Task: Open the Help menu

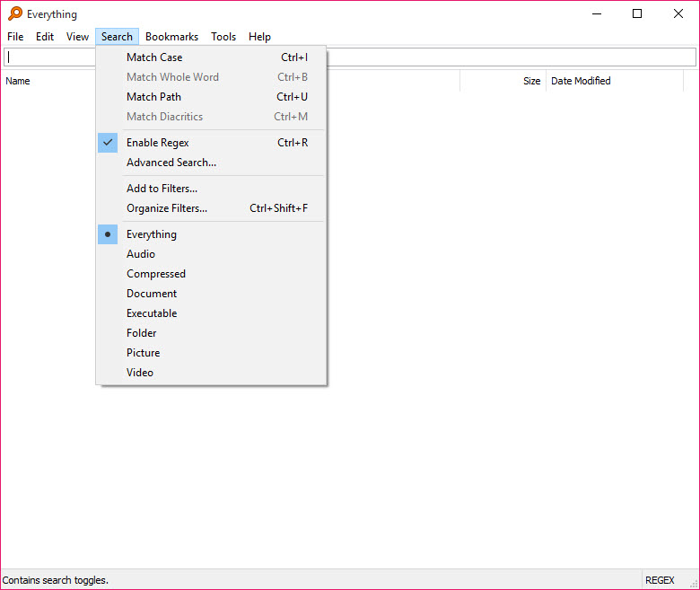Action: [x=260, y=37]
